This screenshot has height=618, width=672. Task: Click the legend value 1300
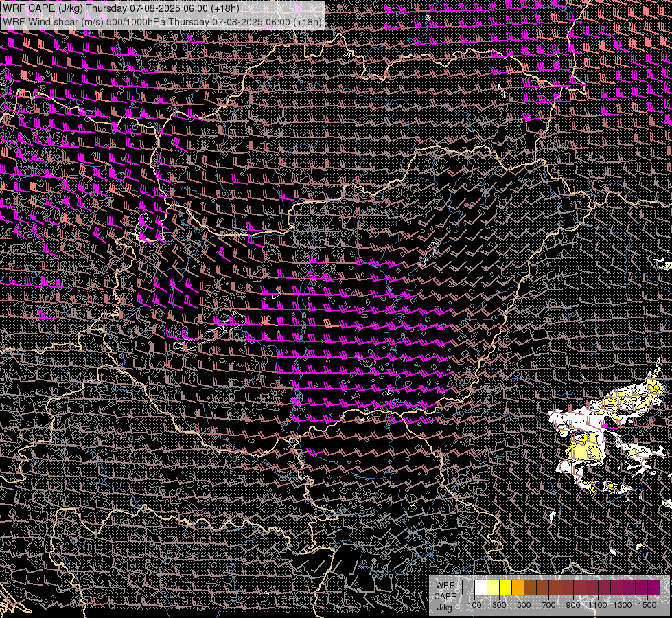pos(623,605)
